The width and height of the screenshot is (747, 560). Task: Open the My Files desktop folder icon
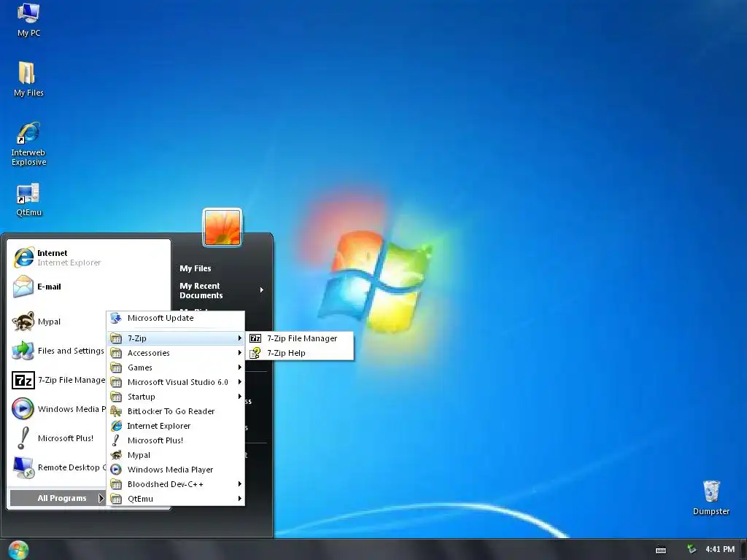(x=28, y=79)
